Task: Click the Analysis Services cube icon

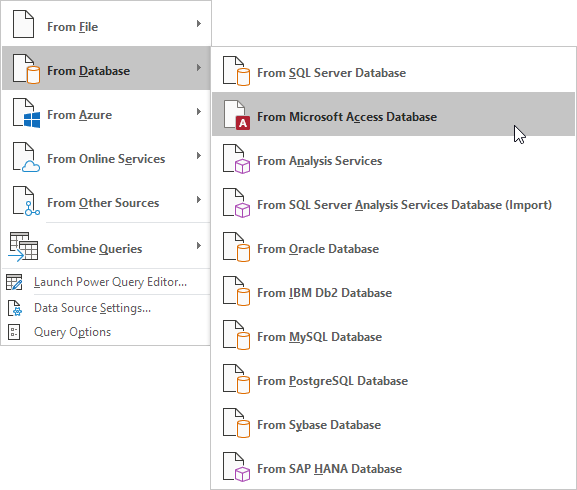Action: pos(236,159)
